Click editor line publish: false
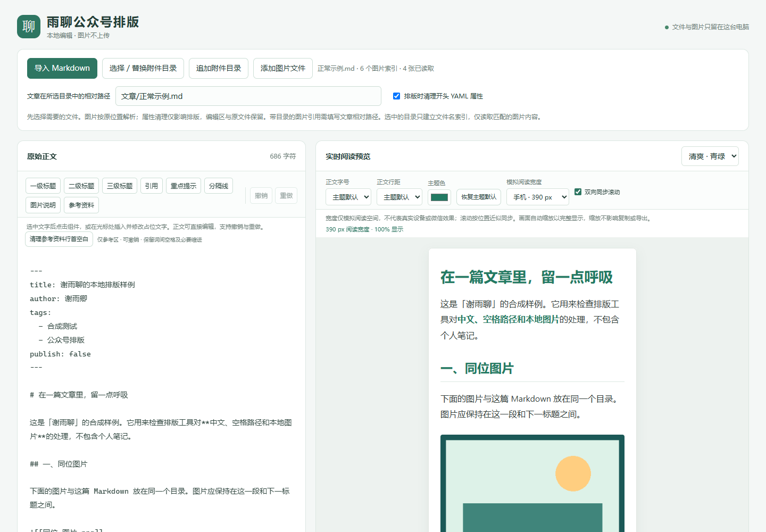The height and width of the screenshot is (532, 766). [60, 354]
